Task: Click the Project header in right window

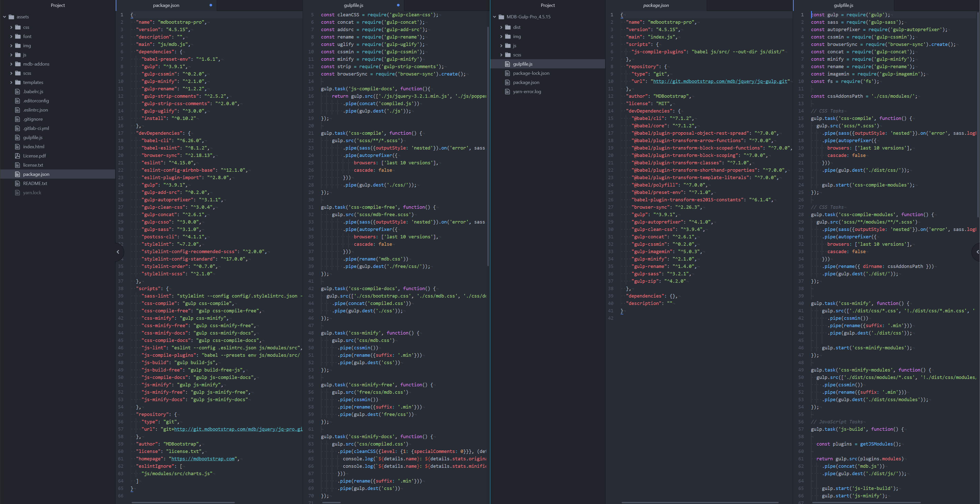Action: 548,5
